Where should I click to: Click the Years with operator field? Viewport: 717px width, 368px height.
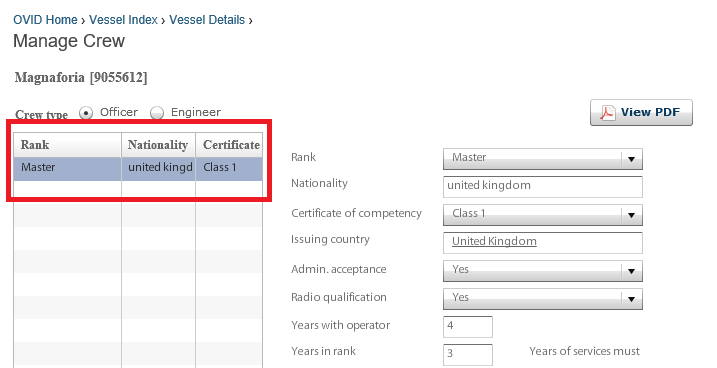pos(468,326)
